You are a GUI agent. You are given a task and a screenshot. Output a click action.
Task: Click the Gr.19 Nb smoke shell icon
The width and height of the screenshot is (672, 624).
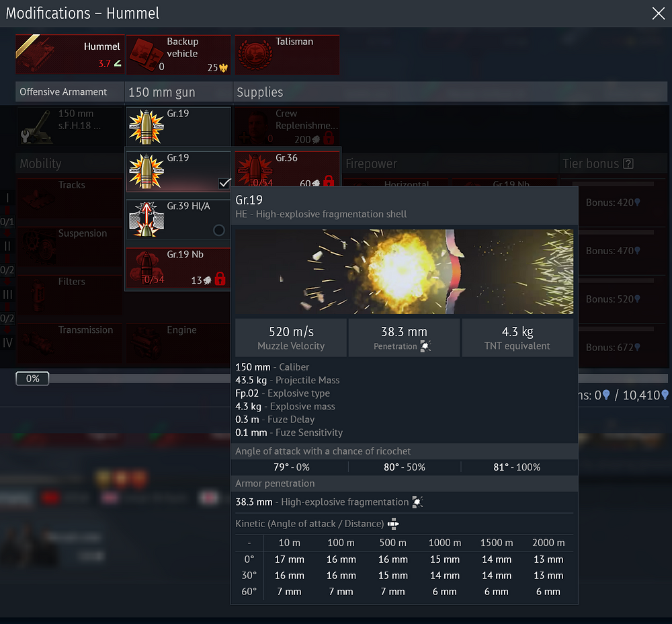146,268
